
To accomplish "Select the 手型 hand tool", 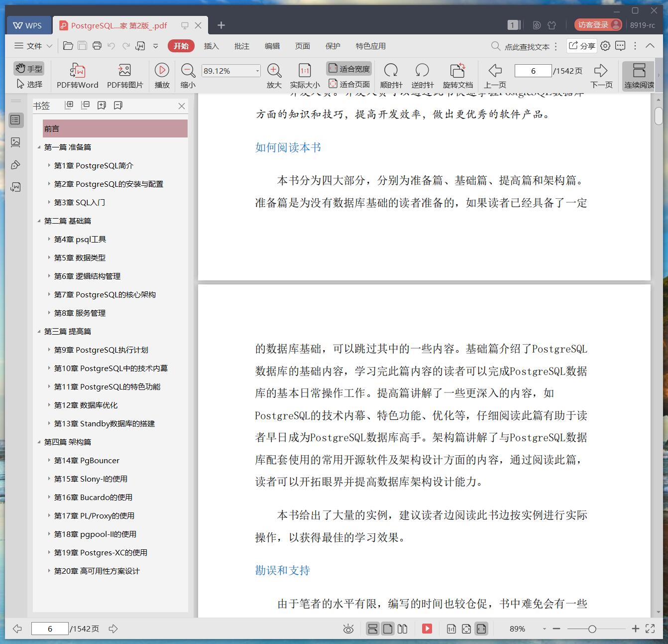I will (28, 69).
